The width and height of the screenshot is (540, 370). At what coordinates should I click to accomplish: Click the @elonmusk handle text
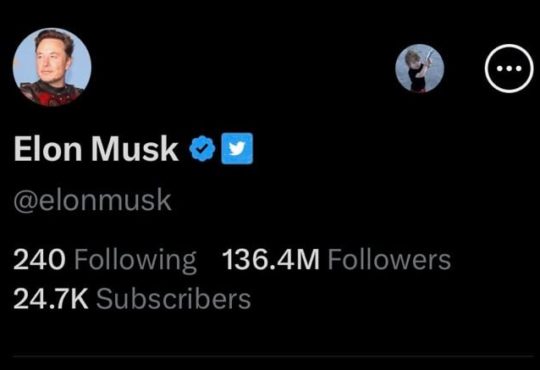92,200
